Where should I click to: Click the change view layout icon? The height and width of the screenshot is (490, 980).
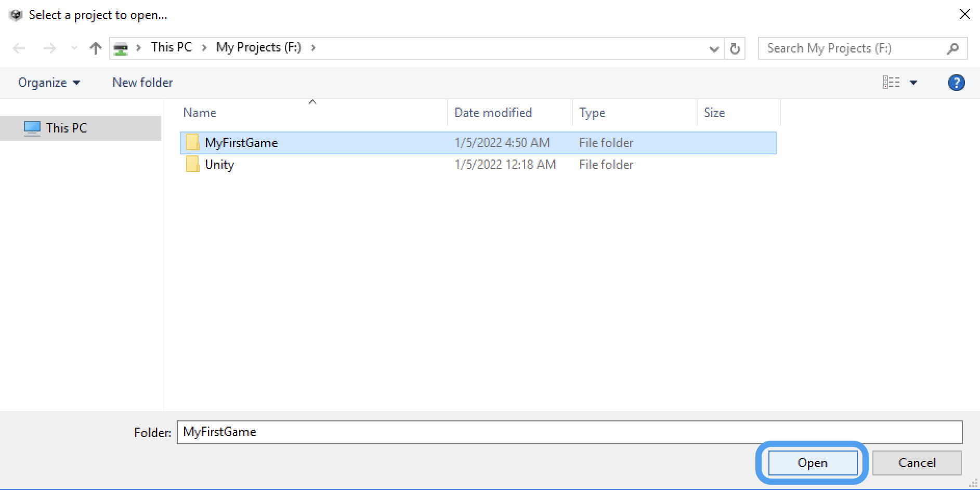click(891, 83)
